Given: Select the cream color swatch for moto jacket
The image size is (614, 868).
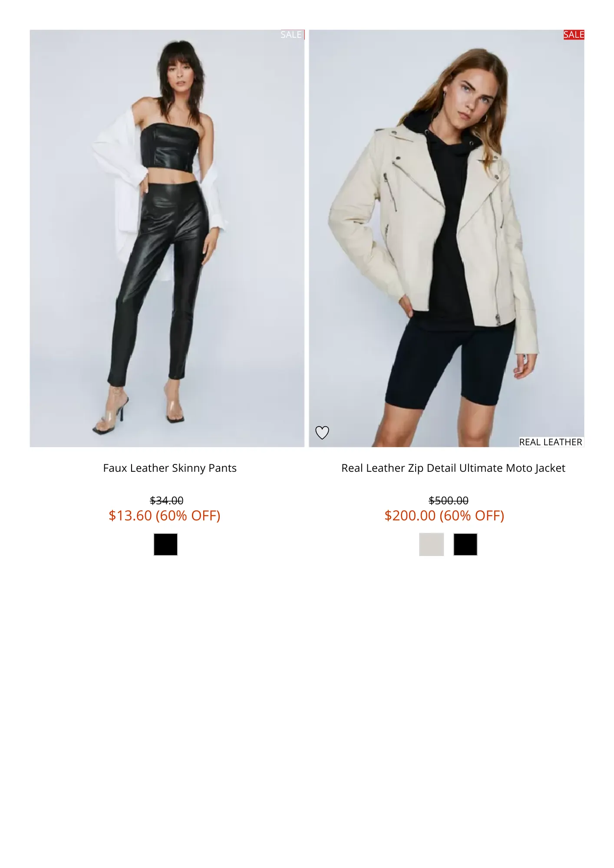Looking at the screenshot, I should (x=431, y=544).
